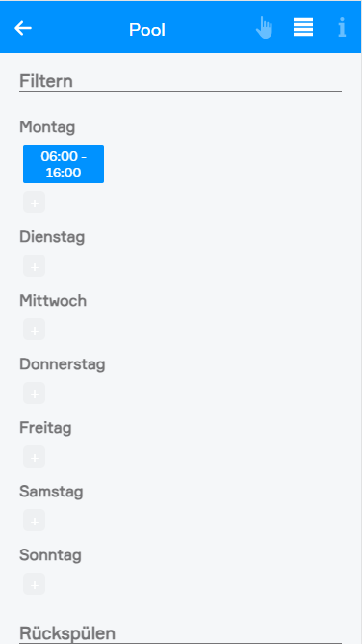Add a filter time slot for Samstag
The width and height of the screenshot is (362, 644).
34,521
